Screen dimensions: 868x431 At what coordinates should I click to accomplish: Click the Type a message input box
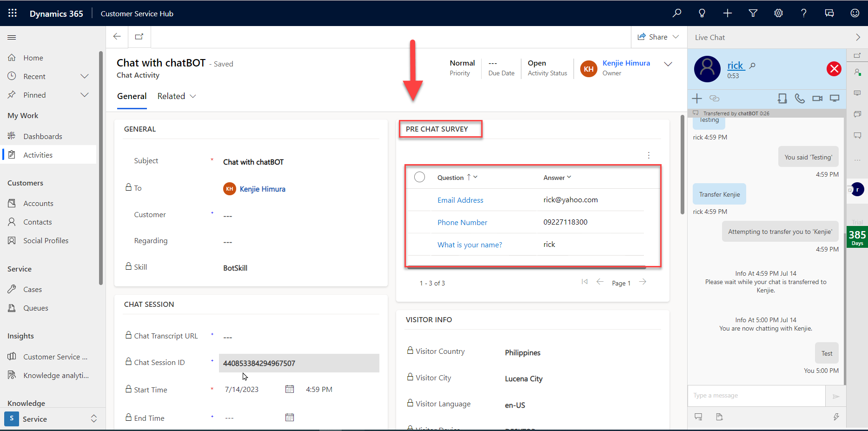(756, 396)
